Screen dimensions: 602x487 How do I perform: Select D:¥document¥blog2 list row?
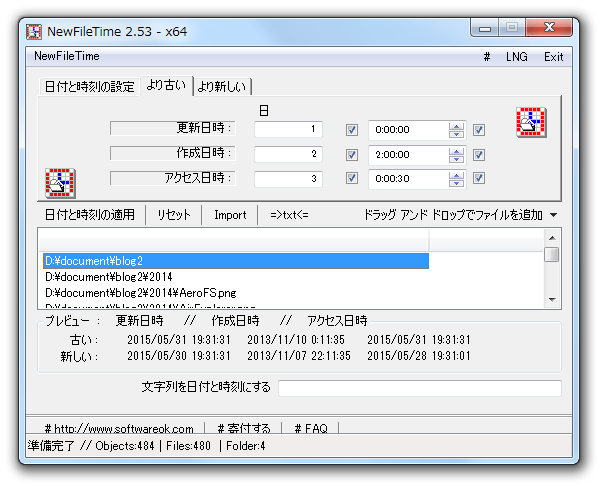pos(236,261)
